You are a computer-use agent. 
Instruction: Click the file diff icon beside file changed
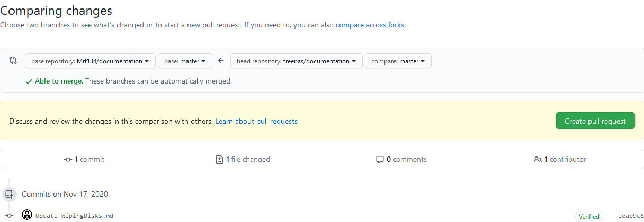pos(219,159)
